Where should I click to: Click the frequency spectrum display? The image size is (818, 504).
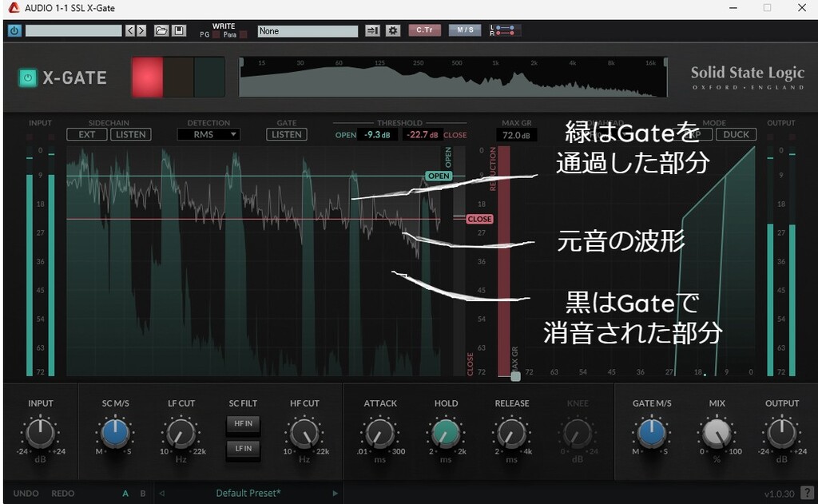pyautogui.click(x=453, y=77)
